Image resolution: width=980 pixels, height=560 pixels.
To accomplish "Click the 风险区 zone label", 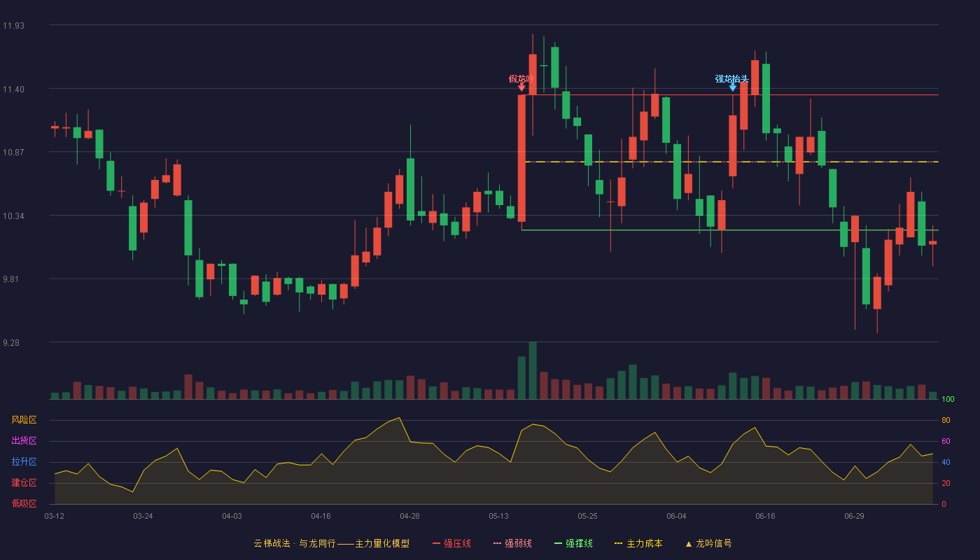I will pos(24,420).
